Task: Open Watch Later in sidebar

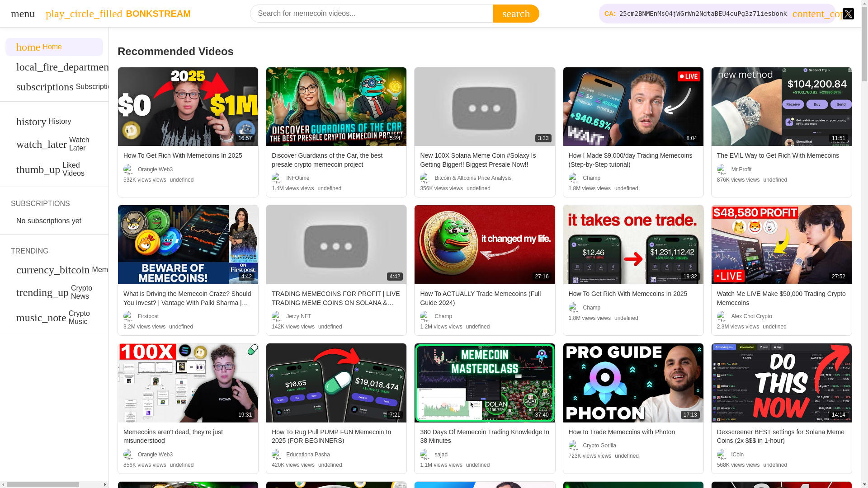Action: click(x=54, y=144)
